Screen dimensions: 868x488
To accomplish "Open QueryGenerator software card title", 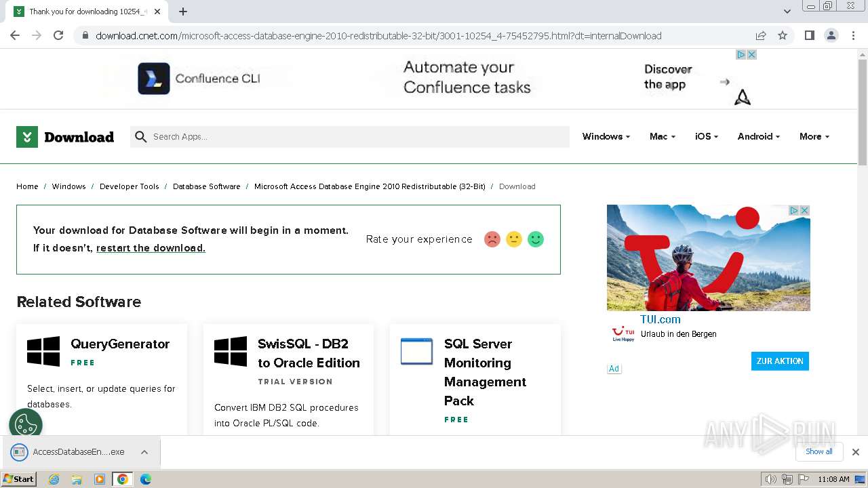I will point(120,344).
